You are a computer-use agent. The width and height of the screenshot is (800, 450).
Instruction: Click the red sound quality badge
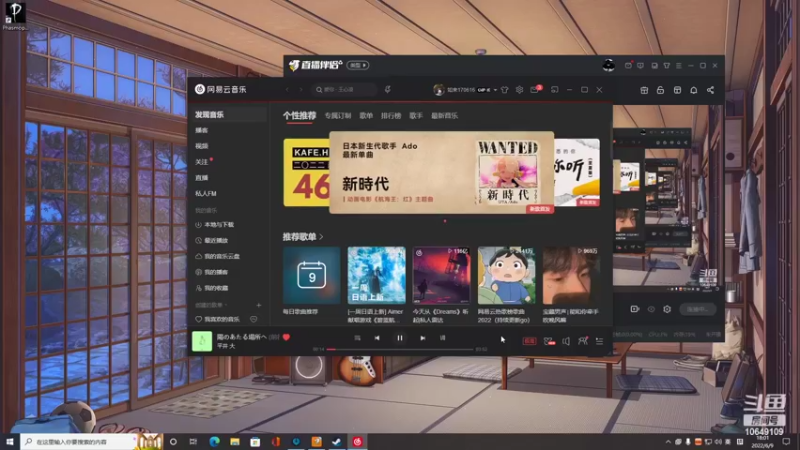[530, 341]
